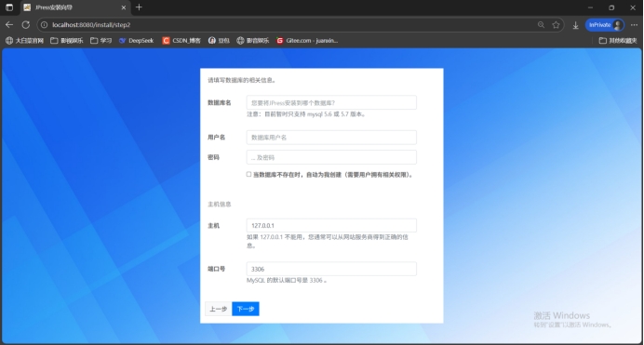Click the 请填写数据库的相关信息 heading text
Viewport: 644px width, 345px height.
[242, 80]
